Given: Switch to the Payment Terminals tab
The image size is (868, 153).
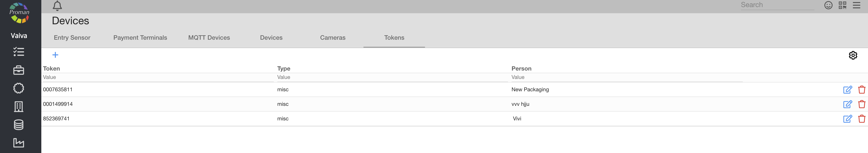Looking at the screenshot, I should coord(140,37).
